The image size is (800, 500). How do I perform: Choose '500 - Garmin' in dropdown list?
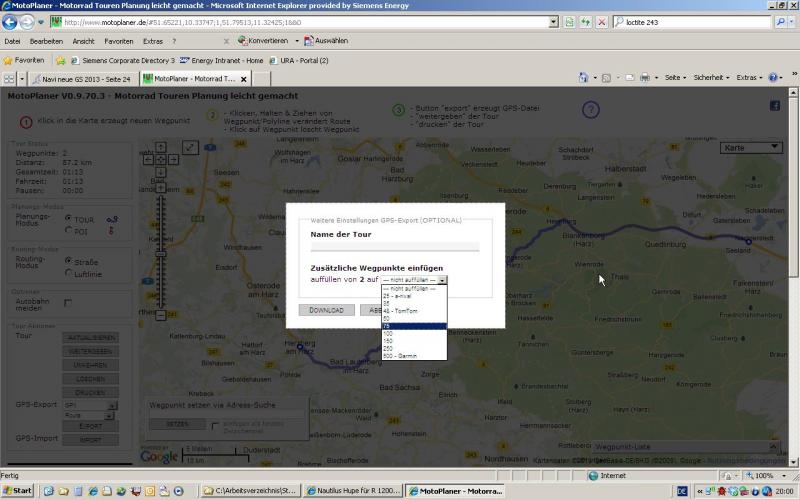tap(414, 356)
